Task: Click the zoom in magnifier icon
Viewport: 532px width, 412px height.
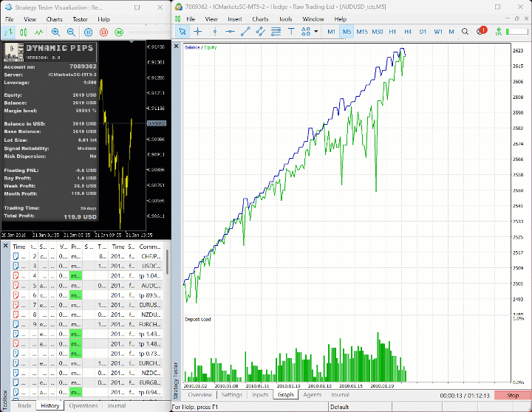Action: pos(56,32)
